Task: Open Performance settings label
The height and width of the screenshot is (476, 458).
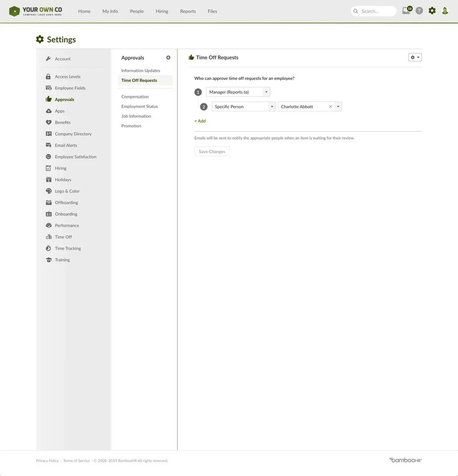Action: 67,225
